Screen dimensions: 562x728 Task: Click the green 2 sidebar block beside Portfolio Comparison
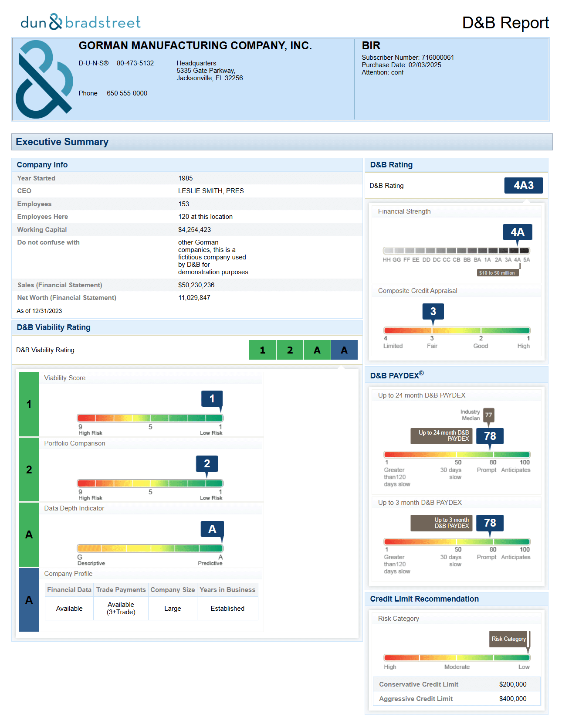click(29, 469)
